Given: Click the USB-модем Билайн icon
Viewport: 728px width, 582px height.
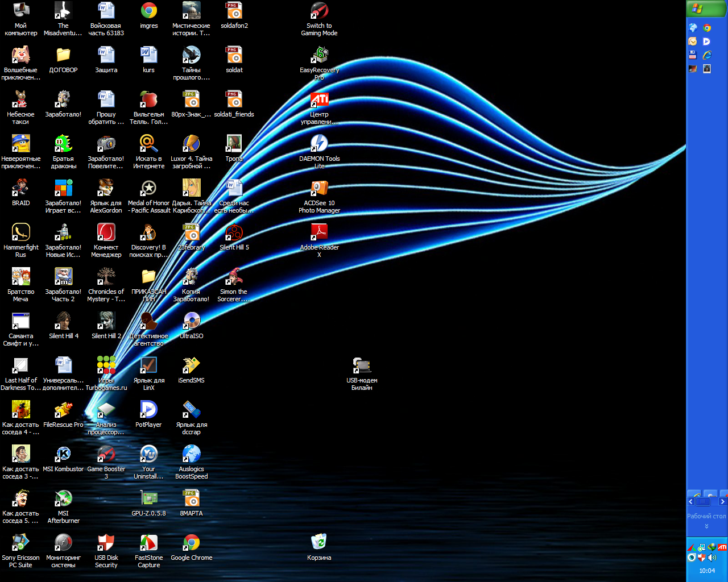Looking at the screenshot, I should pyautogui.click(x=362, y=365).
